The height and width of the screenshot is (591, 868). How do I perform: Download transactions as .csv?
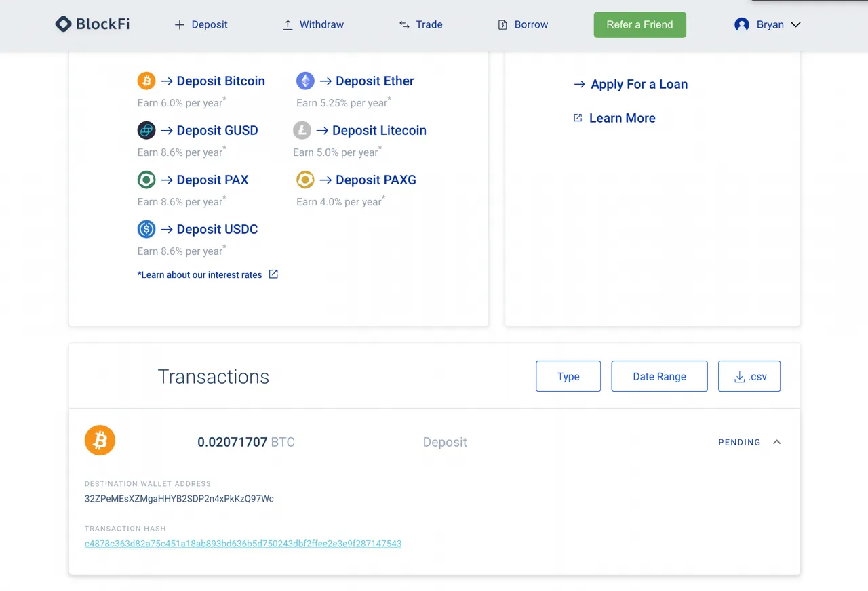pos(749,376)
